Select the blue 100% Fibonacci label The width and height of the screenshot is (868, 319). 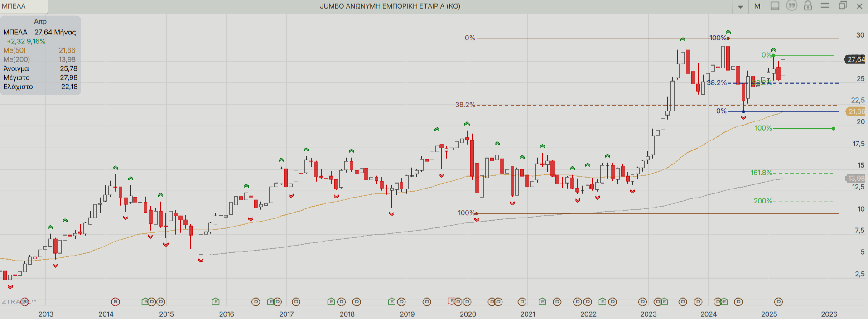[x=718, y=38]
